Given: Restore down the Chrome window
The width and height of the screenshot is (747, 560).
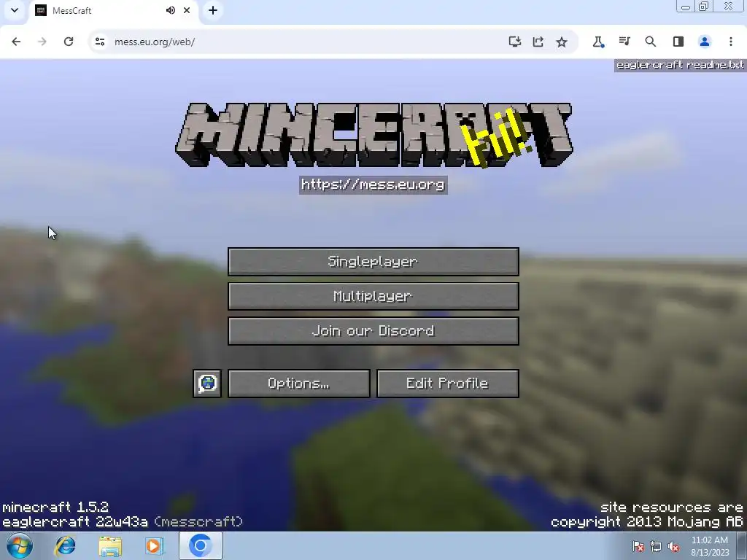Looking at the screenshot, I should pyautogui.click(x=704, y=7).
